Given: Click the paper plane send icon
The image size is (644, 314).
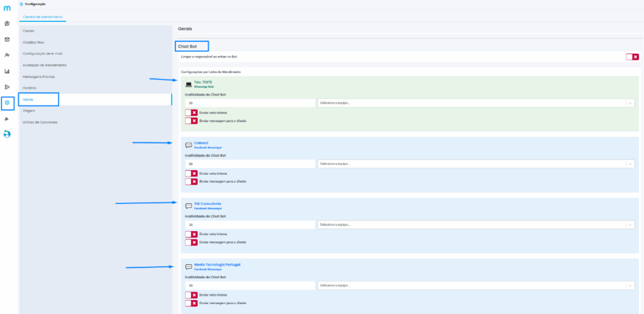Looking at the screenshot, I should (7, 87).
